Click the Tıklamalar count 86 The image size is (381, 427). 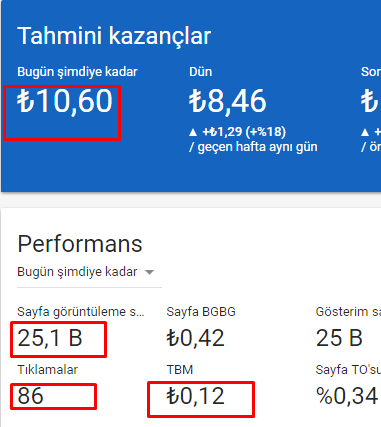point(30,396)
